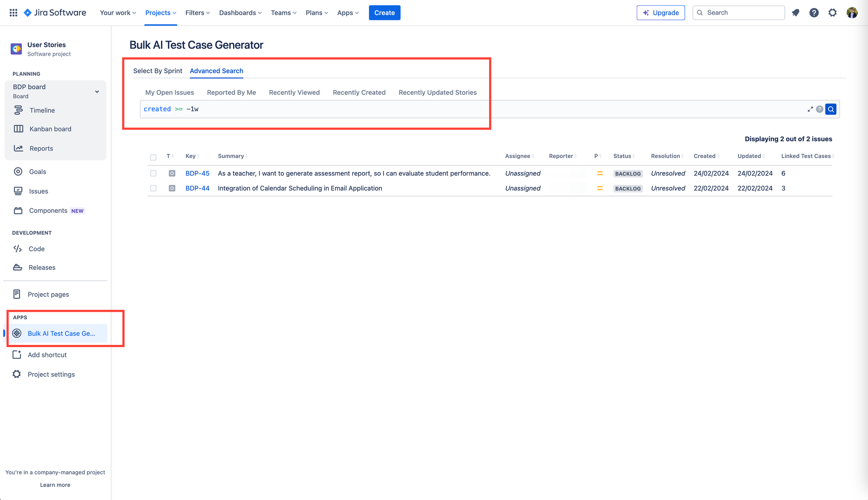Tick the checkbox for BDP-45
868x500 pixels.
pyautogui.click(x=153, y=173)
